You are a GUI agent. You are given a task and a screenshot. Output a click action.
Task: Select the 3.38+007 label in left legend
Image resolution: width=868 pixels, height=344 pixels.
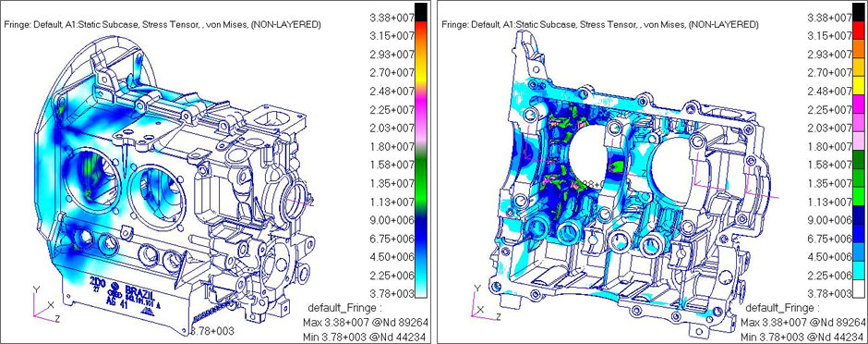click(392, 18)
